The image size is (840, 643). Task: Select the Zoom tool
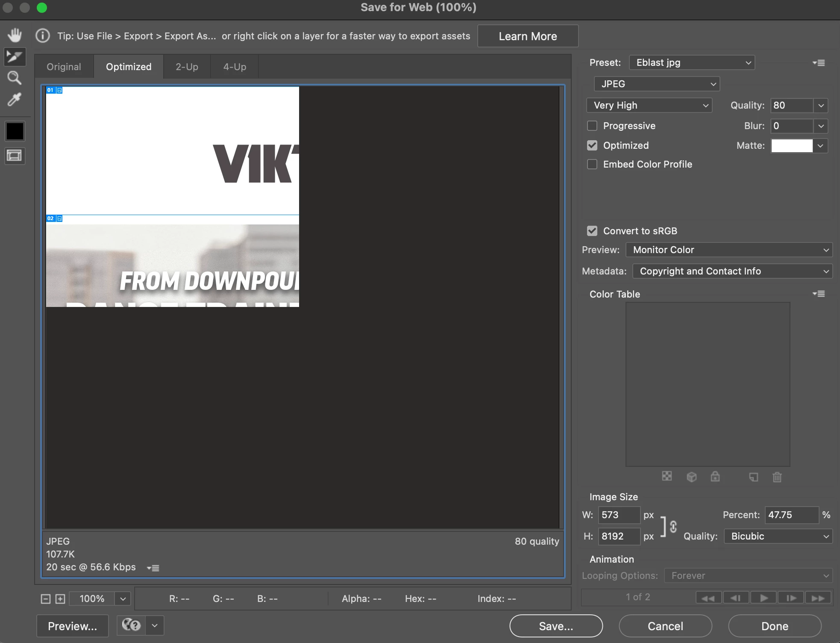coord(15,78)
